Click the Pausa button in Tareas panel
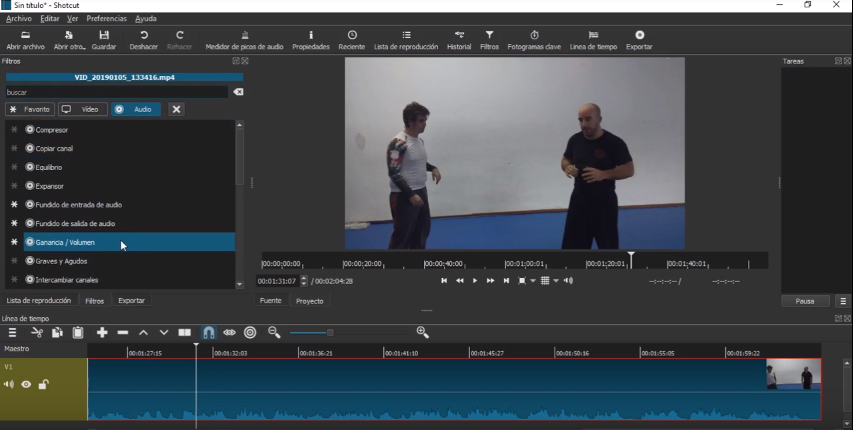Viewport: 853px width, 430px height. [x=804, y=300]
